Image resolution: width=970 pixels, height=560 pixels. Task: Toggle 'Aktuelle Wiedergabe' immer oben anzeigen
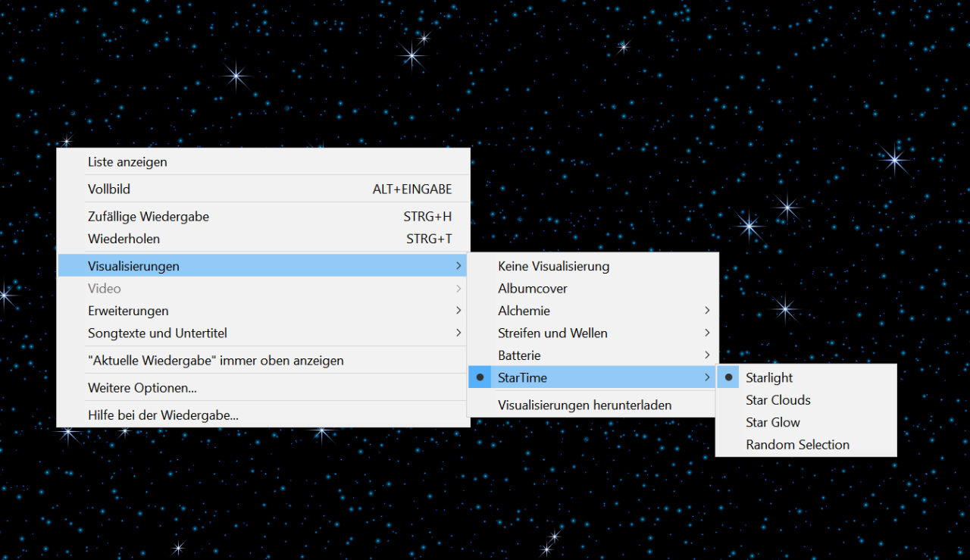point(263,361)
